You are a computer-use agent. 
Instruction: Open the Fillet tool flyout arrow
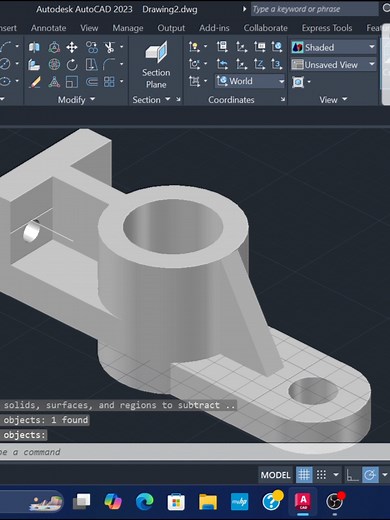point(122,64)
